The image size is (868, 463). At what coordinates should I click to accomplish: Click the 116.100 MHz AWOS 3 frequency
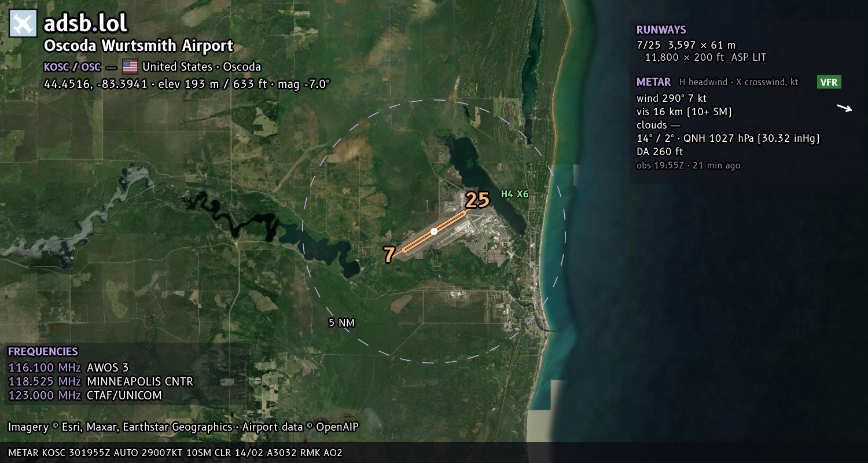point(68,368)
